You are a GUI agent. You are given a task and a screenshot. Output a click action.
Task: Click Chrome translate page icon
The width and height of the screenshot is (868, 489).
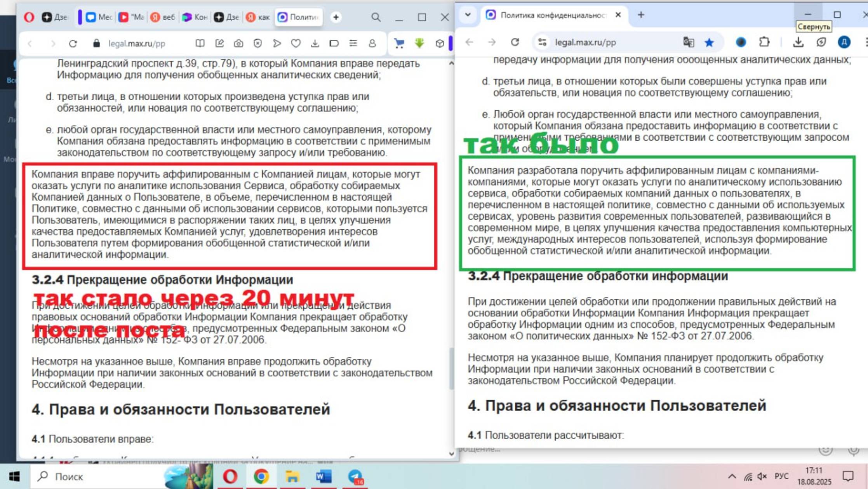click(688, 42)
